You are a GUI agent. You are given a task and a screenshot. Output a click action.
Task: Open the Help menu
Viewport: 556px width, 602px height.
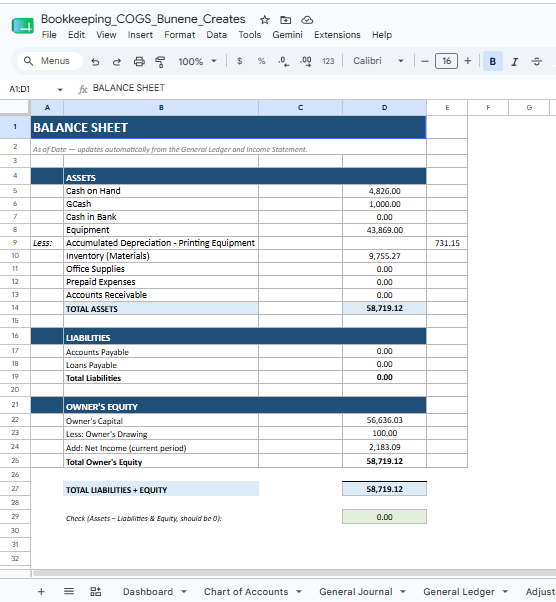382,35
